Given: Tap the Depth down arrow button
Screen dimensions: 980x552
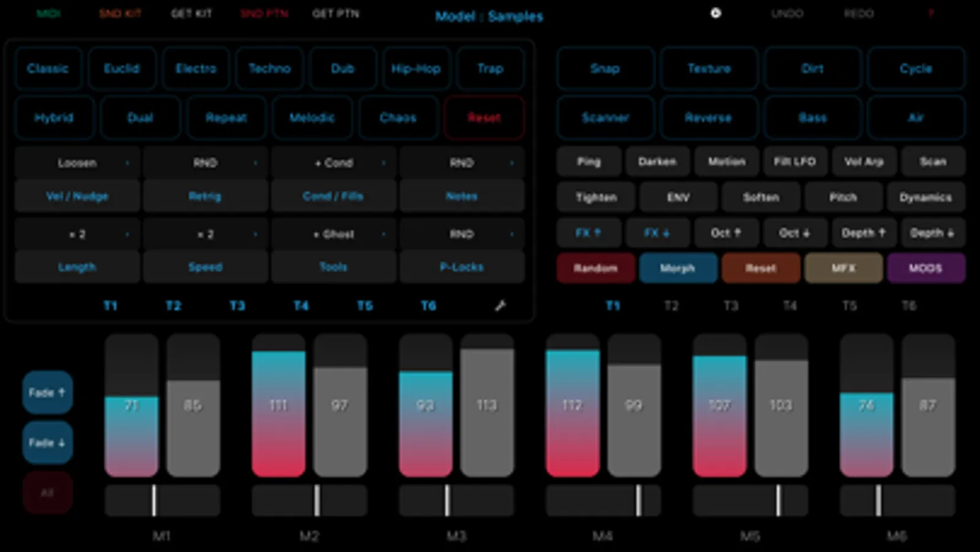Looking at the screenshot, I should tap(932, 233).
